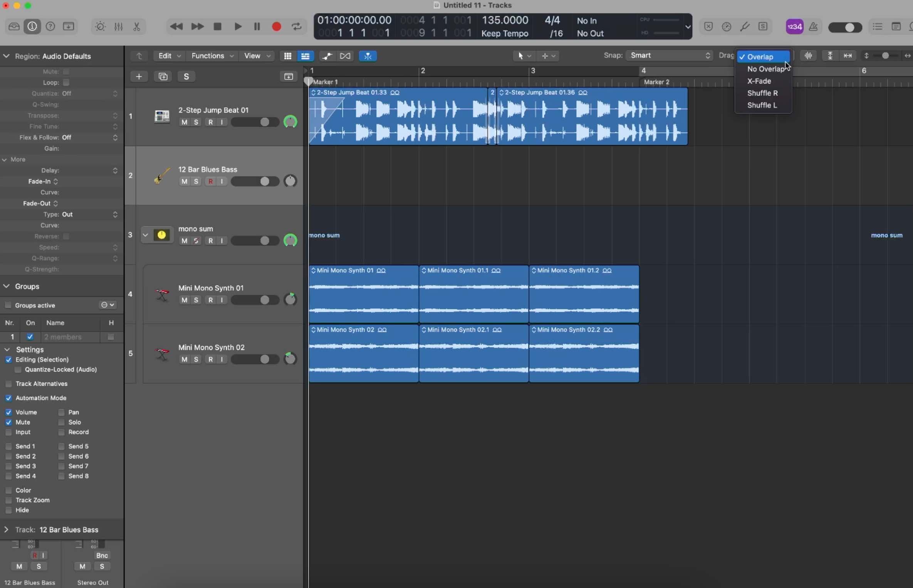Enable Quantize-Locked (Audio) checkbox
The height and width of the screenshot is (588, 913).
(18, 370)
